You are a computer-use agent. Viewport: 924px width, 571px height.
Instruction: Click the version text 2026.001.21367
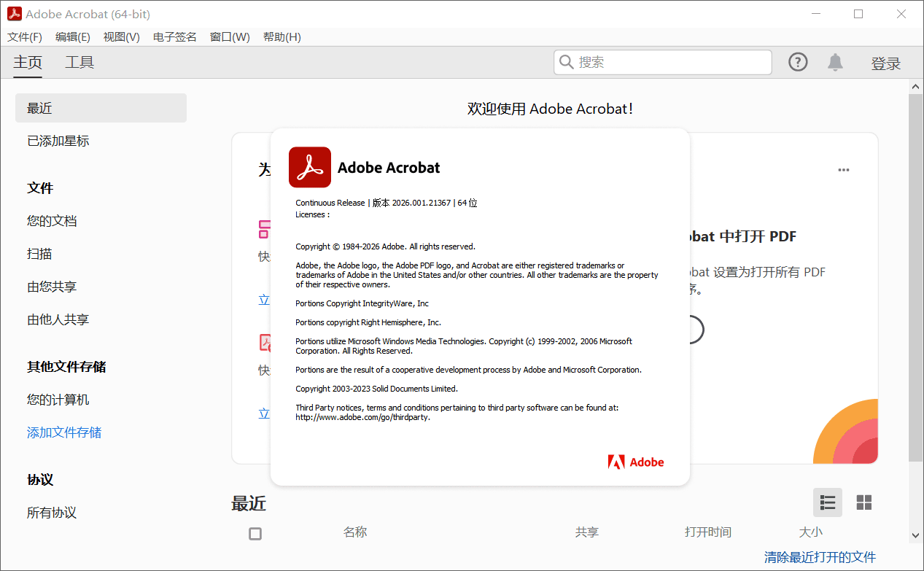point(422,203)
